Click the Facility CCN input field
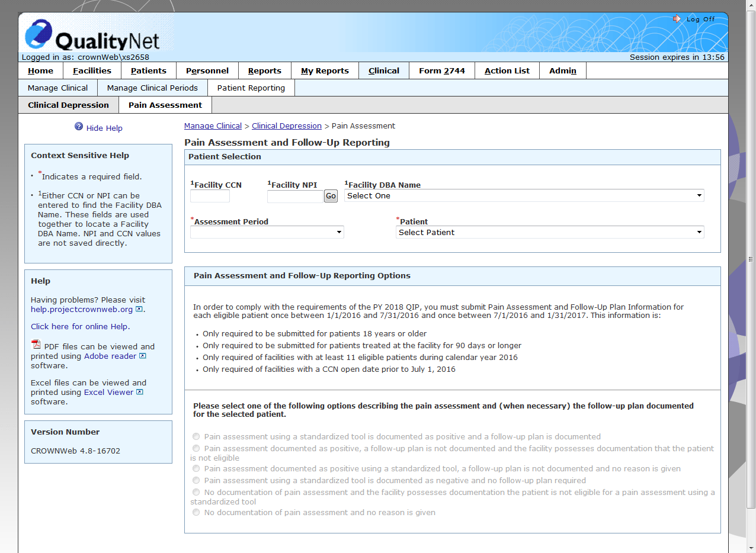The width and height of the screenshot is (756, 553). coord(210,196)
